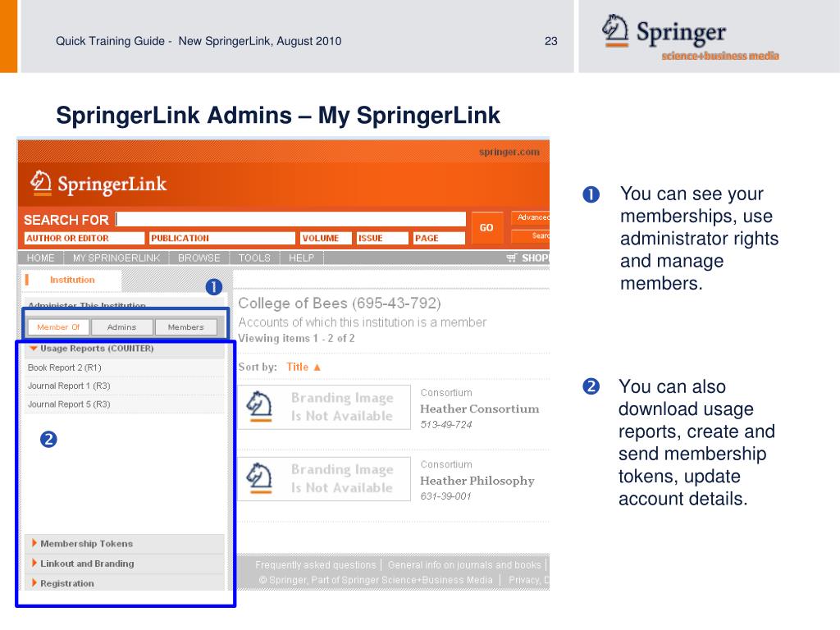Screen dimensions: 840x630
Task: Open Journal Report 1 (R3)
Action: tap(69, 386)
